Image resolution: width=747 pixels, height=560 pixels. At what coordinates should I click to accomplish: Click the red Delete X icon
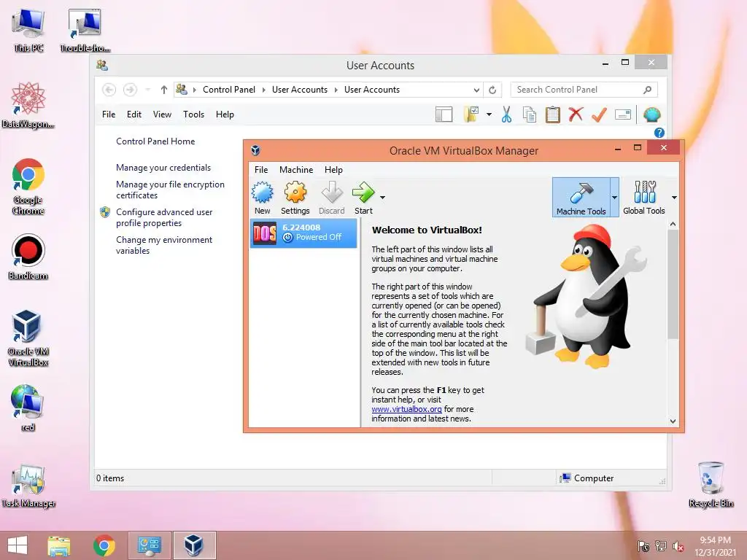(x=576, y=114)
